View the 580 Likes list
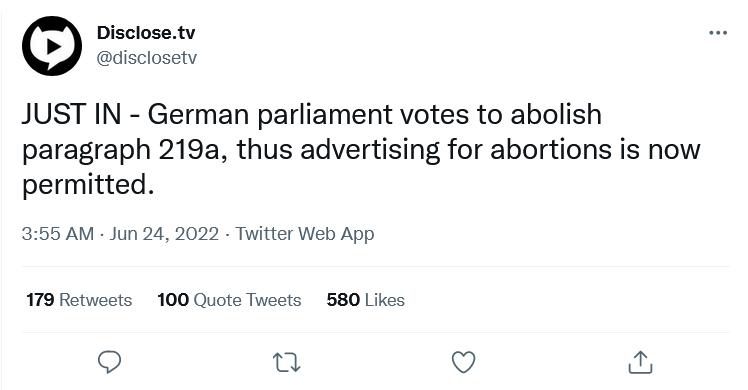The image size is (748, 390). (x=365, y=300)
